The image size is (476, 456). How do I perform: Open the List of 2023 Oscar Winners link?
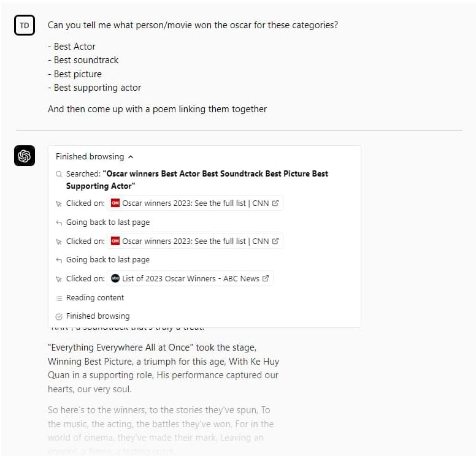(x=190, y=278)
